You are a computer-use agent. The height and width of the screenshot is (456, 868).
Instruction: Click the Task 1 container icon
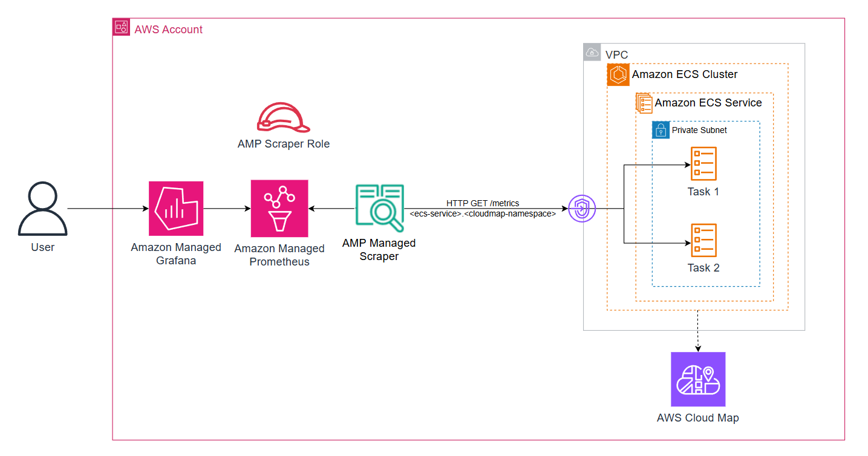[703, 164]
